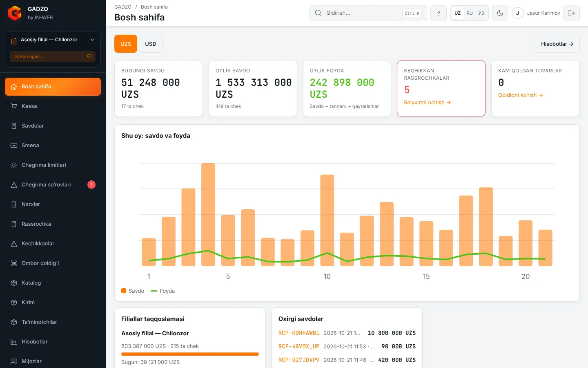Expand the Asosiy filial — Chilonzor branch selector
The image size is (588, 368).
tap(53, 40)
